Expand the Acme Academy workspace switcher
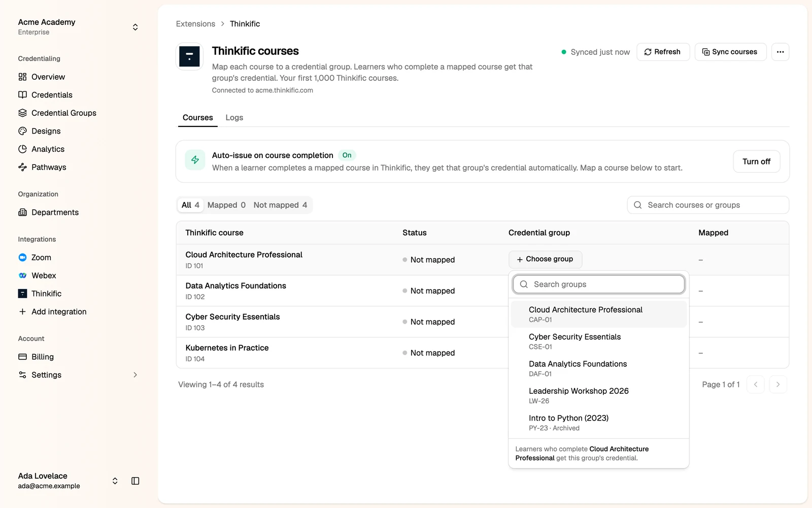 135,27
